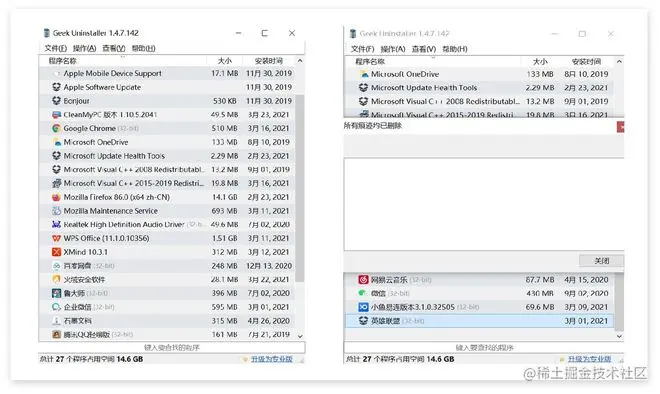Click the 161 MB program's icon
Screen dimensions: 660x394
point(56,334)
